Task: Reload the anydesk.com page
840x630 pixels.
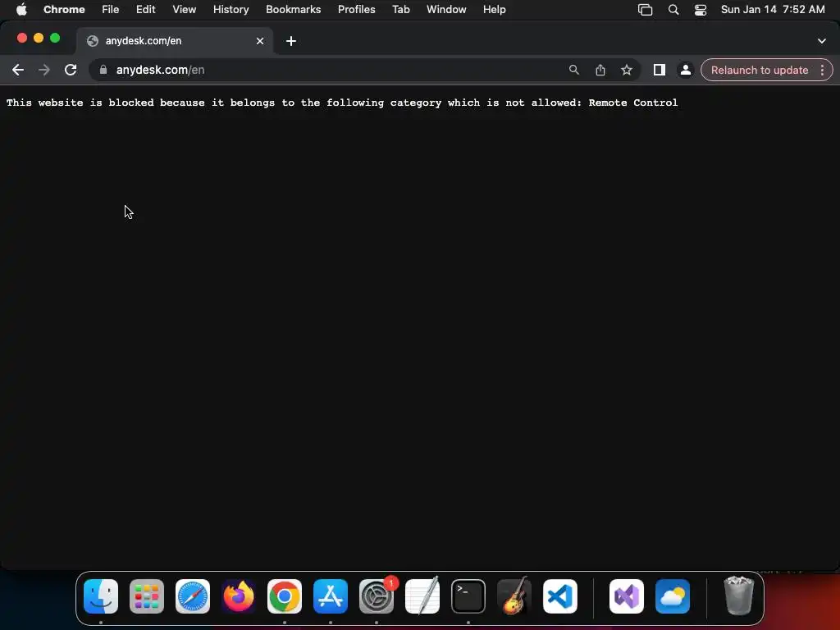Action: pyautogui.click(x=71, y=70)
